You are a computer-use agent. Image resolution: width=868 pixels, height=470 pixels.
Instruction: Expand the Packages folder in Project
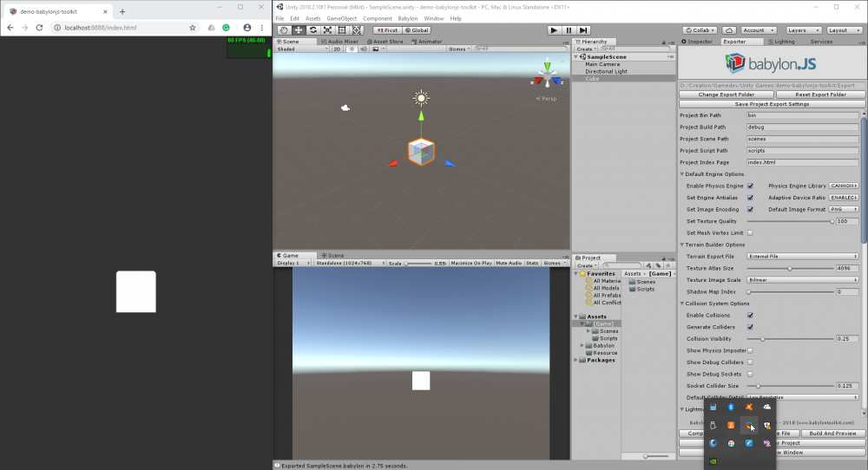pos(576,360)
